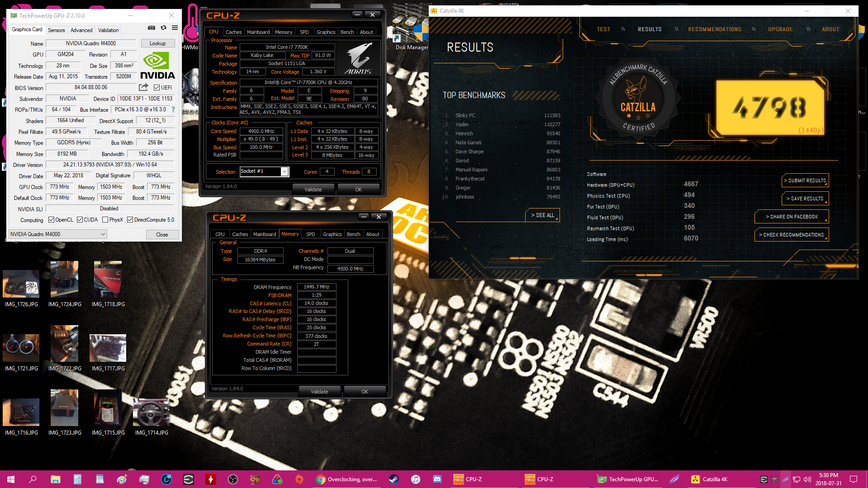Open Steam from the taskbar

394,479
